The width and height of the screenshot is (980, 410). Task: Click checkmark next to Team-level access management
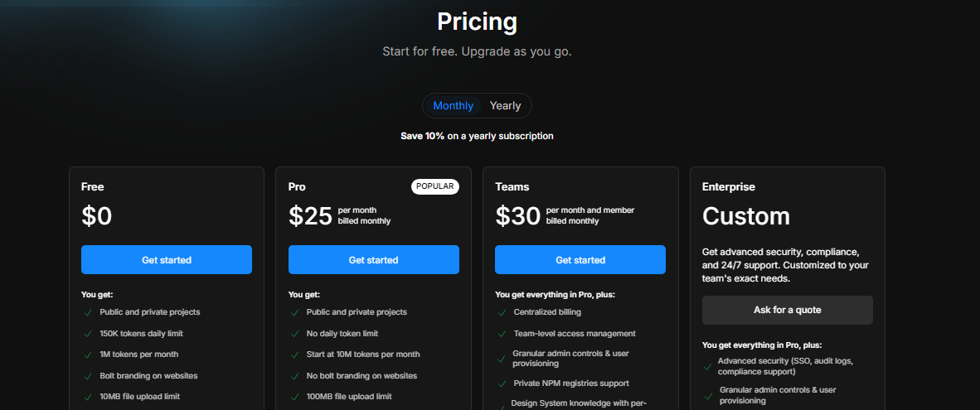(x=502, y=334)
